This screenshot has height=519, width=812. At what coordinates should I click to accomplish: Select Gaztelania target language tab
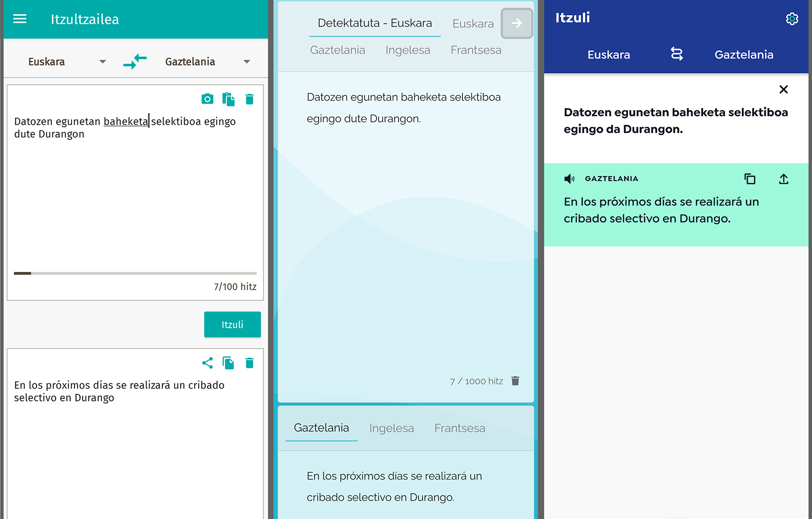coord(321,428)
